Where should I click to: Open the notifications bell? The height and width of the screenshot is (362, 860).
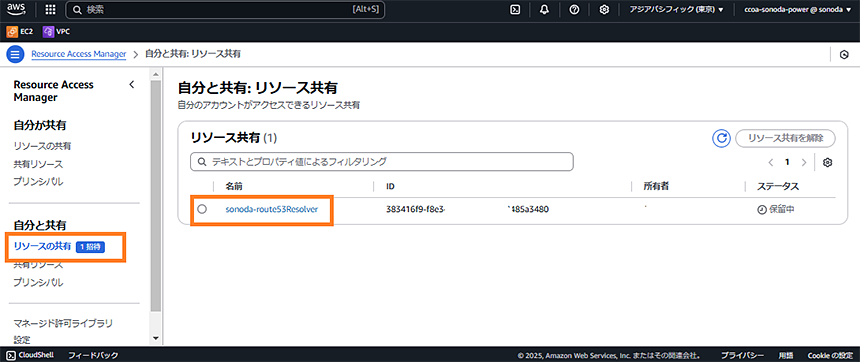[x=545, y=10]
